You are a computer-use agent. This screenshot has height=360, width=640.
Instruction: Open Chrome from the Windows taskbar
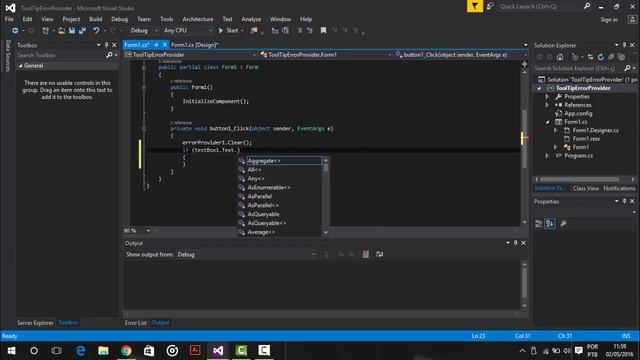[x=126, y=351]
